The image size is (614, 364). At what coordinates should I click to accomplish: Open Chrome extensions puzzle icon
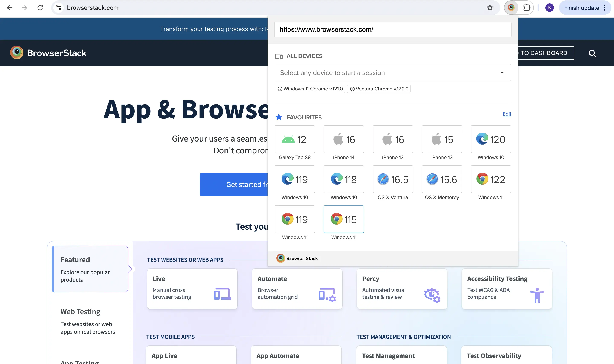pos(527,8)
